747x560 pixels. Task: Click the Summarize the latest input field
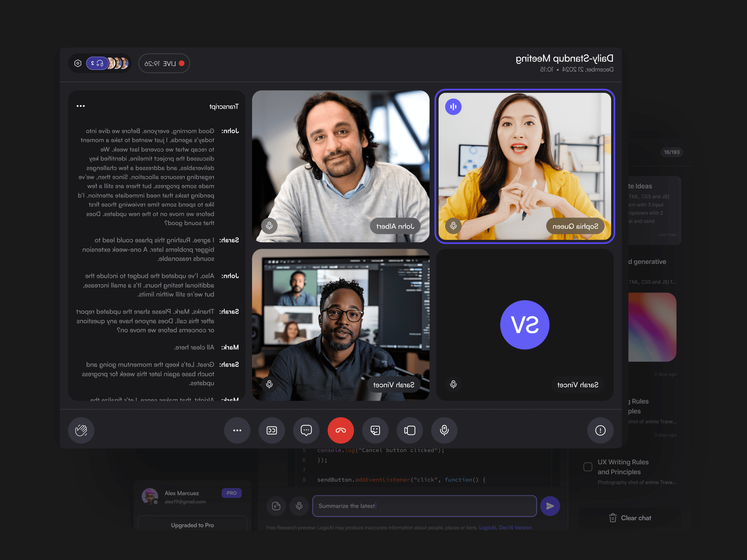point(424,506)
